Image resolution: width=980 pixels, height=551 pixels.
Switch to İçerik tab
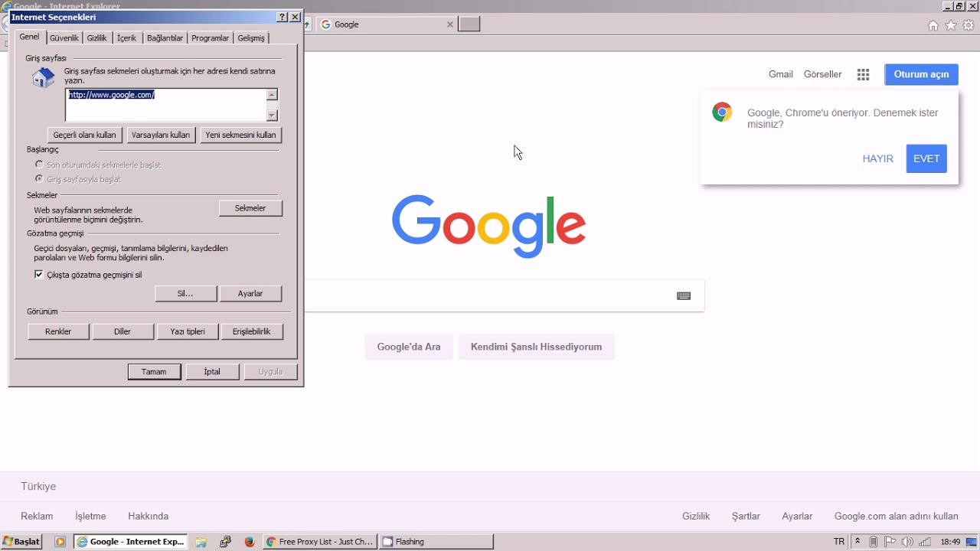[x=126, y=38]
